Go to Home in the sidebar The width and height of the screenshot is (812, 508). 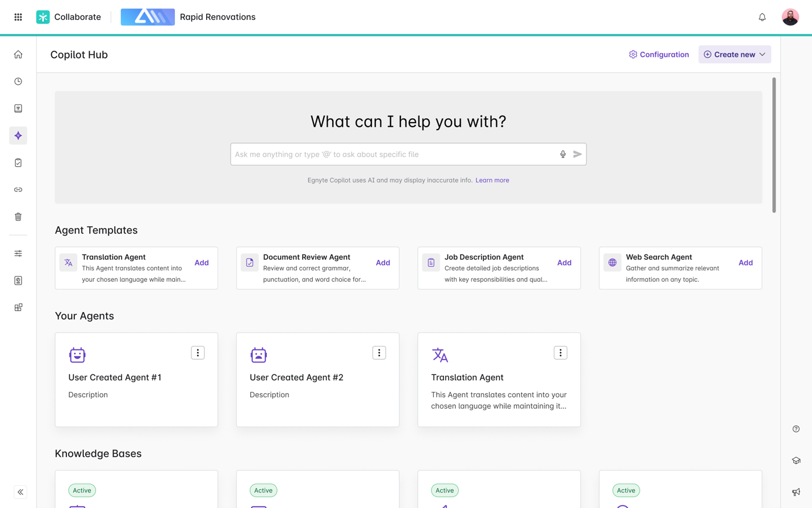pos(18,55)
